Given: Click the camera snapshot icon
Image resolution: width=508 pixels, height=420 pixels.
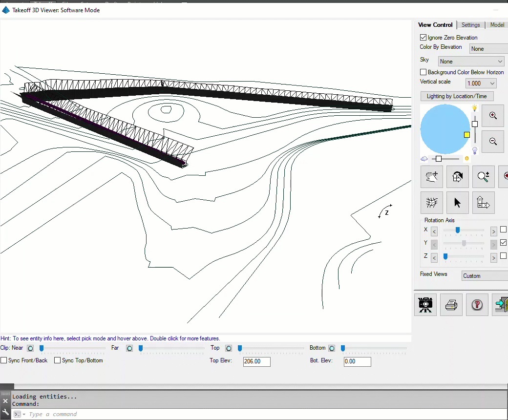Looking at the screenshot, I should coord(425,305).
